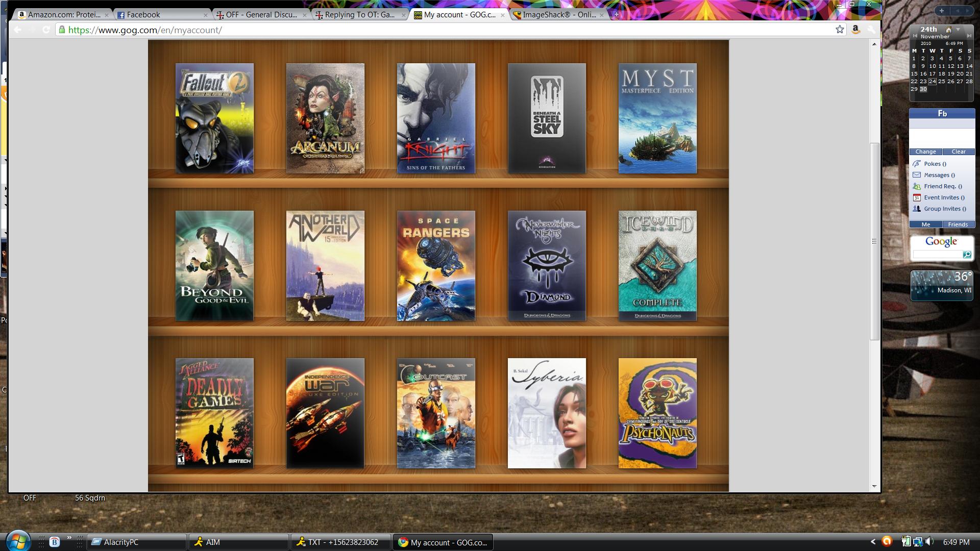Open the Syberia game cover
980x551 pixels.
[547, 413]
